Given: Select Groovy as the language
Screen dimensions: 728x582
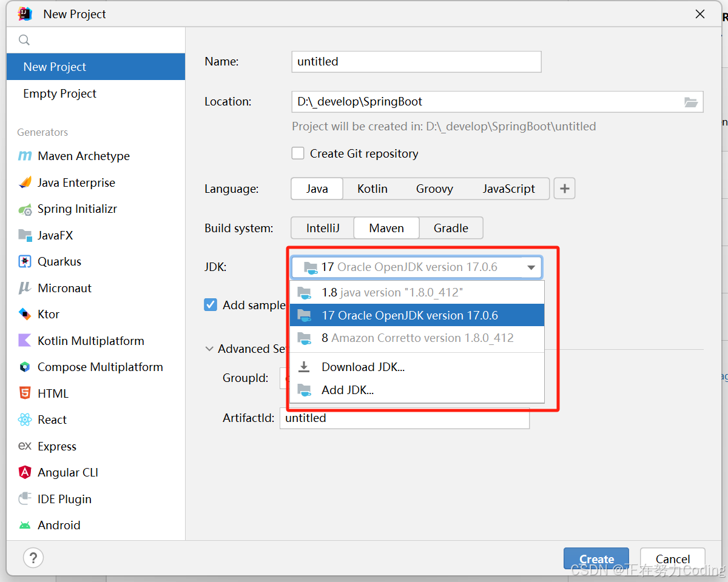Looking at the screenshot, I should 434,189.
